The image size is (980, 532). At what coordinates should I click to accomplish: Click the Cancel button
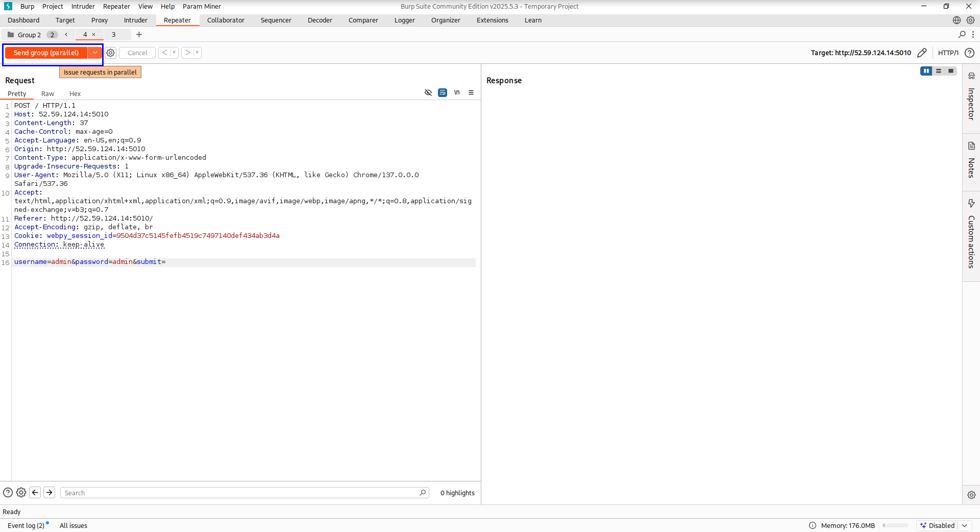[137, 53]
